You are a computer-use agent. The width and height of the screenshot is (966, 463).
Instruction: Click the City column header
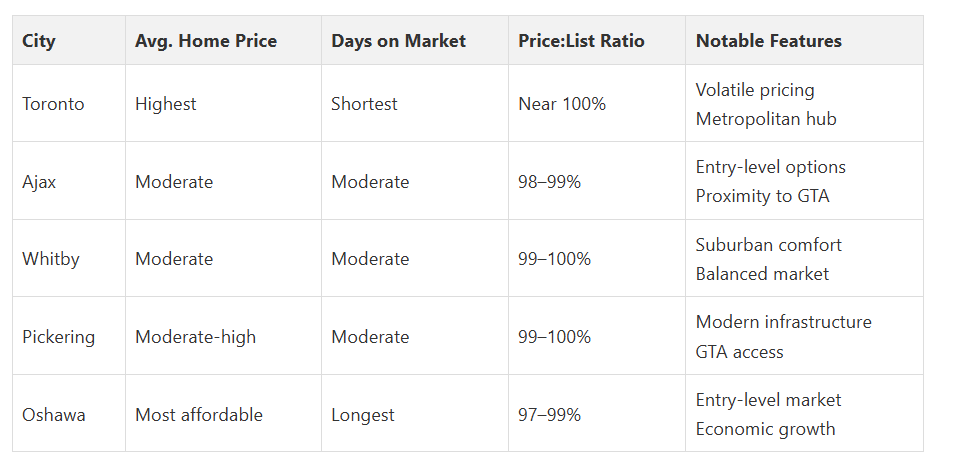click(x=39, y=41)
